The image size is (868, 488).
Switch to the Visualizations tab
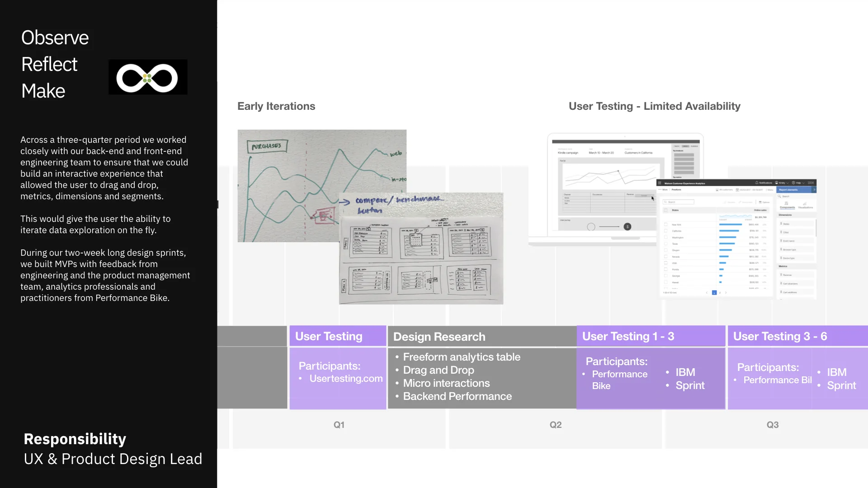(x=805, y=206)
